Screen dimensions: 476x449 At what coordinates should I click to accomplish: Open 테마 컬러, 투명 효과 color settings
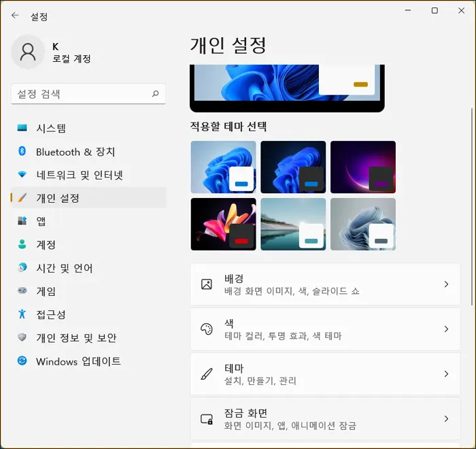coord(325,329)
